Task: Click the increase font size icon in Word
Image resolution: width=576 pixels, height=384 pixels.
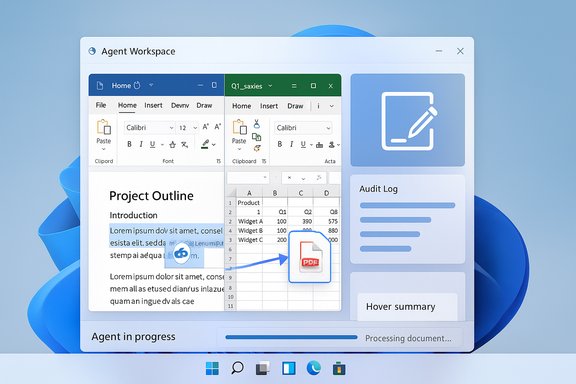Action: coord(206,127)
